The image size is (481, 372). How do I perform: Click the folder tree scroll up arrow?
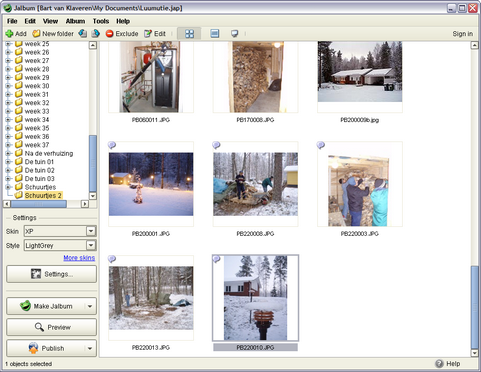[x=93, y=45]
